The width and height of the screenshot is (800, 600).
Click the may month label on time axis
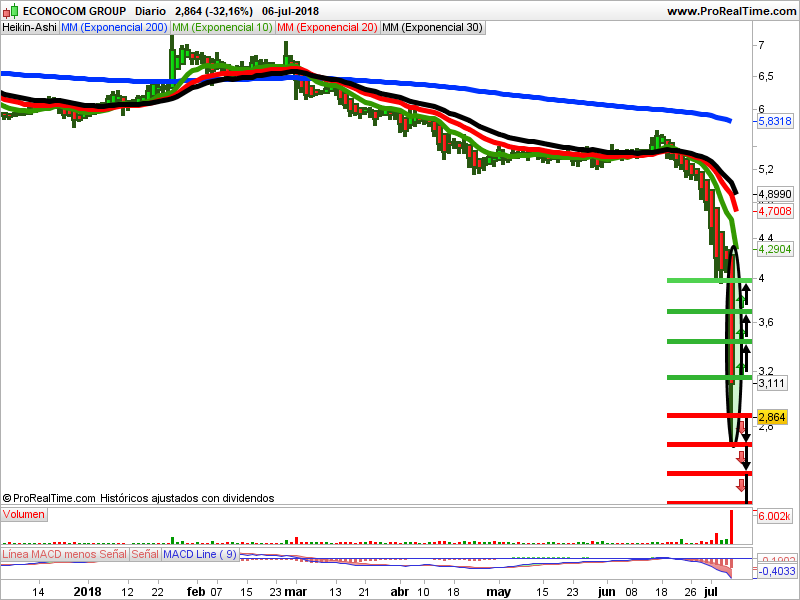click(x=498, y=592)
